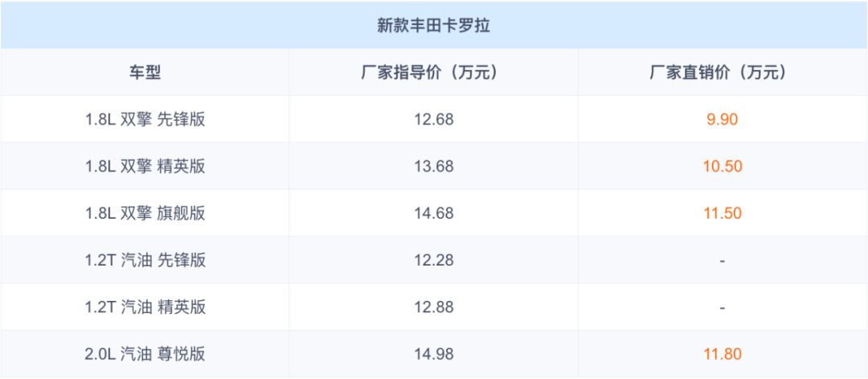The height and width of the screenshot is (379, 868).
Task: Click the orange 9.90 direct price
Action: pos(722,120)
